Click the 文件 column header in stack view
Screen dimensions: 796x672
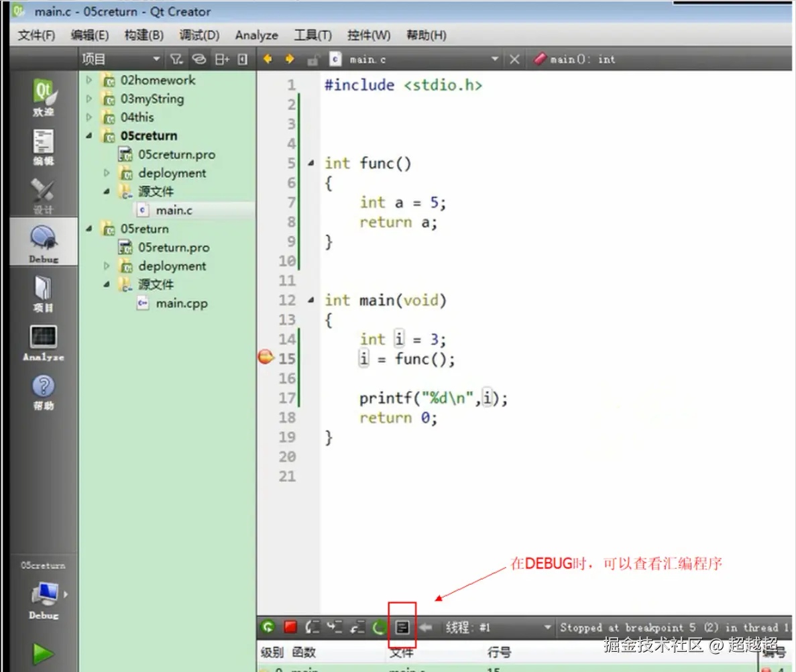pyautogui.click(x=401, y=652)
